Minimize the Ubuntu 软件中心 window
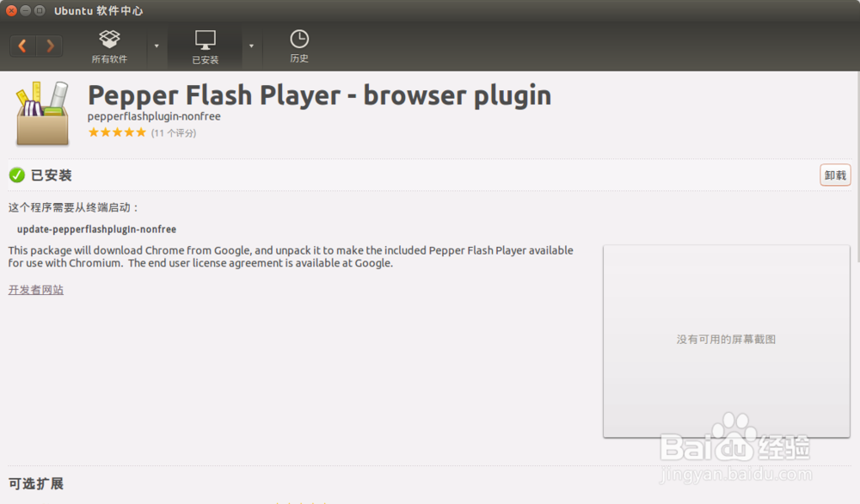 pyautogui.click(x=25, y=10)
